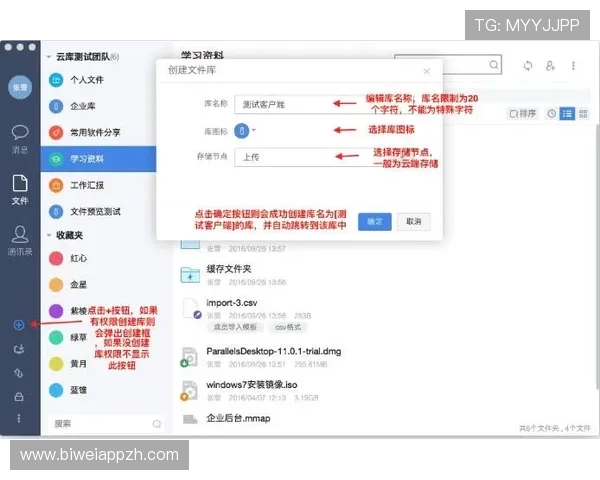Select the 黄月 favorite tag
Screen dimensions: 600x480
pos(69,364)
